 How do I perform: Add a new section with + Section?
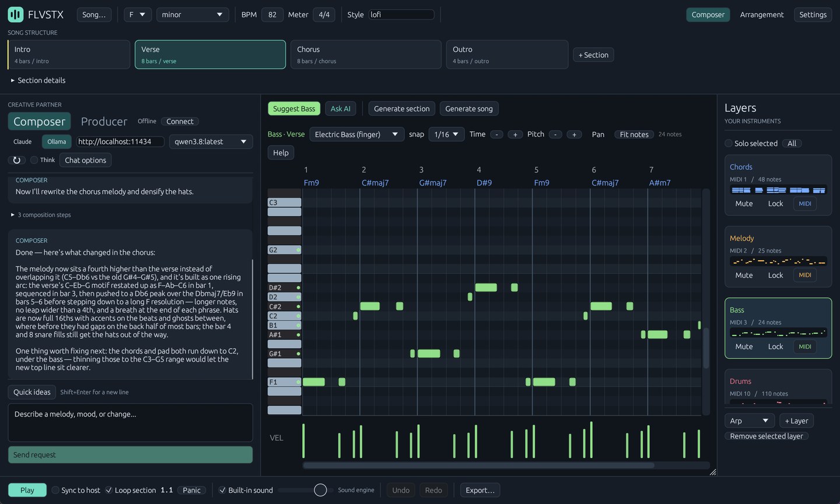tap(593, 55)
